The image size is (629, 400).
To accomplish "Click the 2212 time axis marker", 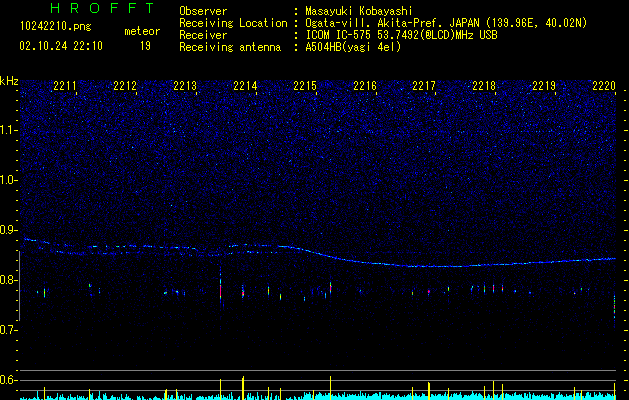I will coord(125,86).
